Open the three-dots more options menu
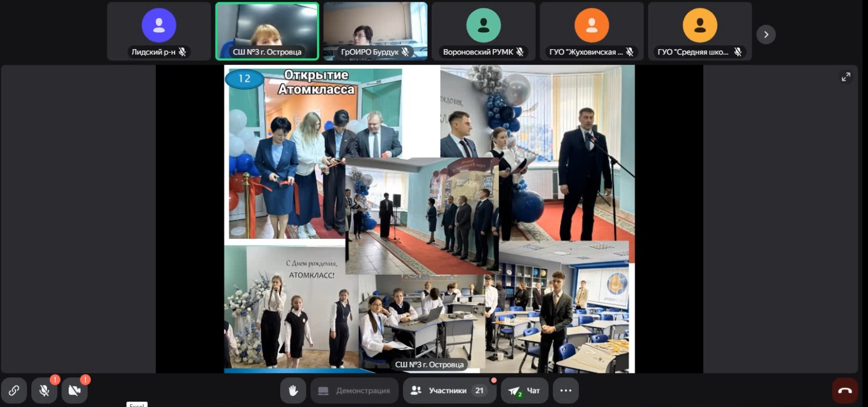The width and height of the screenshot is (868, 407). [x=565, y=391]
